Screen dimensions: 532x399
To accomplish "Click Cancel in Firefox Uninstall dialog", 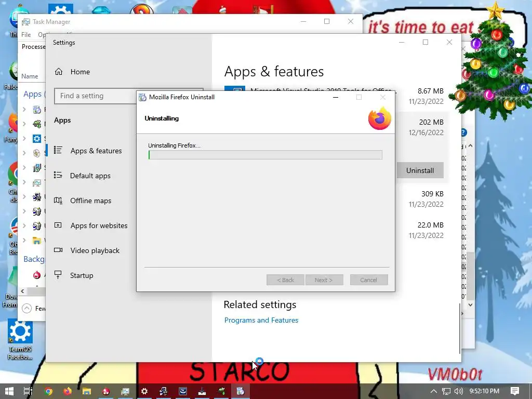I will point(369,280).
